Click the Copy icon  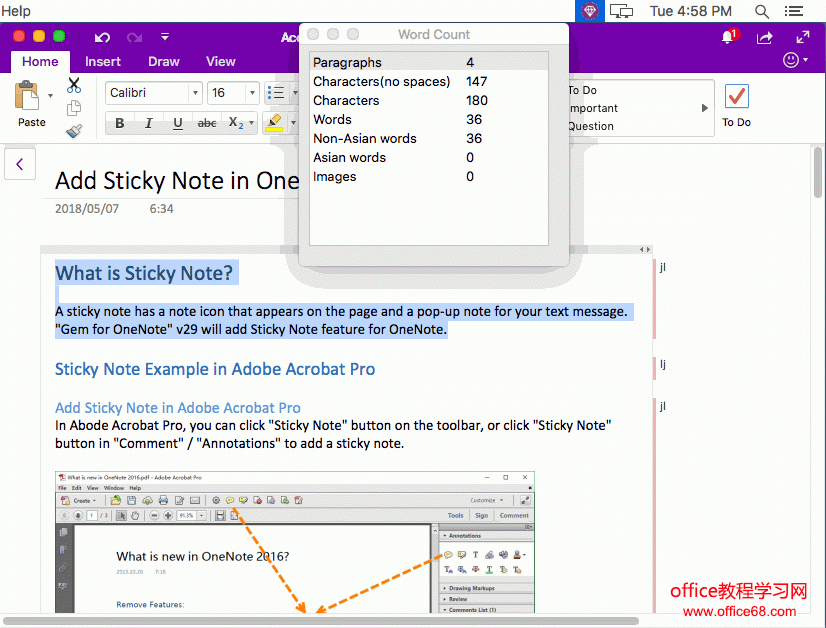click(74, 108)
